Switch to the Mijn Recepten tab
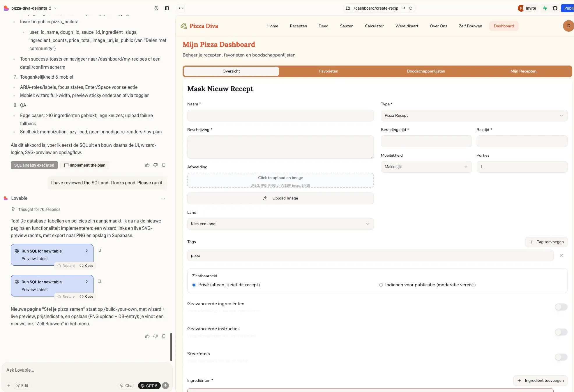574x392 pixels. [x=523, y=71]
